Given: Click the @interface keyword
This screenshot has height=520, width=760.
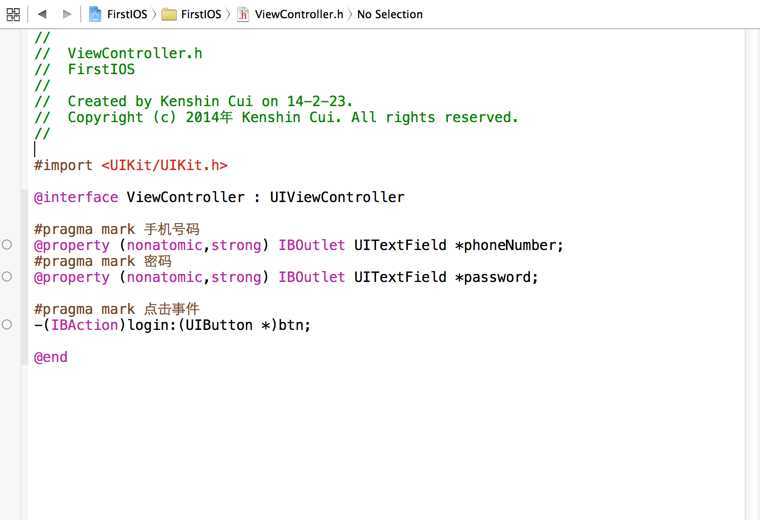Looking at the screenshot, I should (76, 197).
